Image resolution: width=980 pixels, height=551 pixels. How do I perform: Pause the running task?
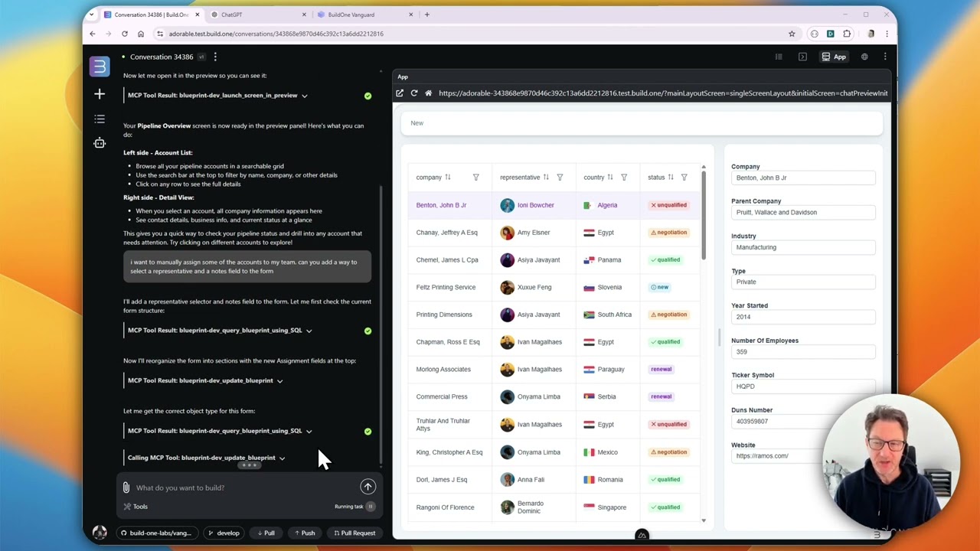tap(371, 507)
